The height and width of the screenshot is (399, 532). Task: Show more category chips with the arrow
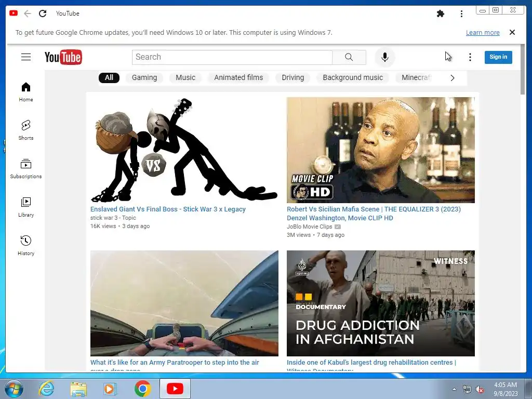453,78
